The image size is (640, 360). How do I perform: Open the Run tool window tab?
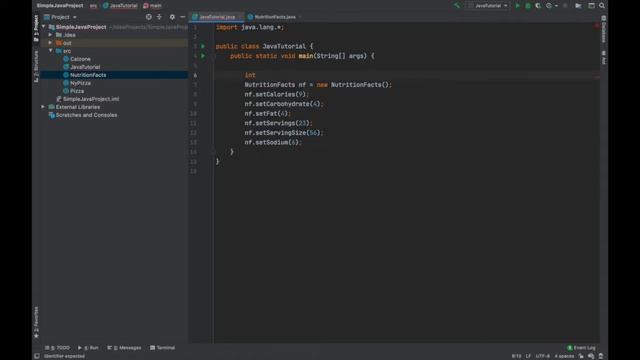[x=88, y=348]
